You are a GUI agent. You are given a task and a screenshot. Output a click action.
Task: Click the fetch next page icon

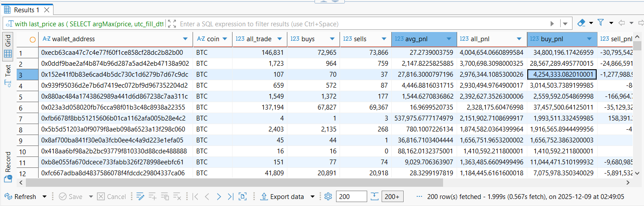click(374, 197)
